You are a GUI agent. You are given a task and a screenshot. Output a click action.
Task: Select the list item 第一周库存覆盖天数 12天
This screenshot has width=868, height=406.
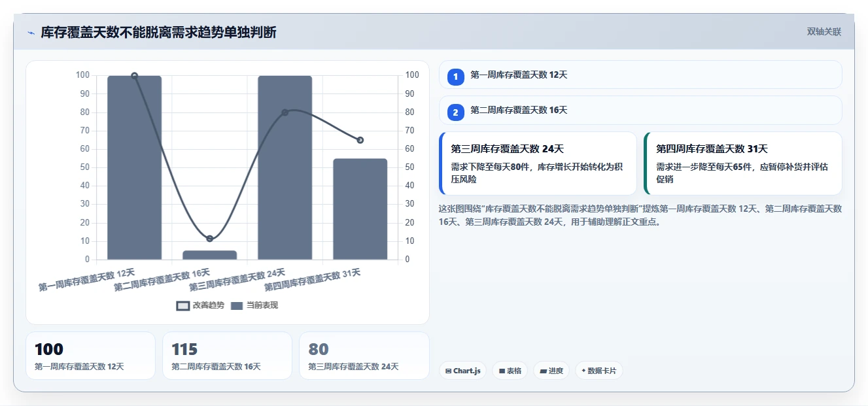(640, 75)
